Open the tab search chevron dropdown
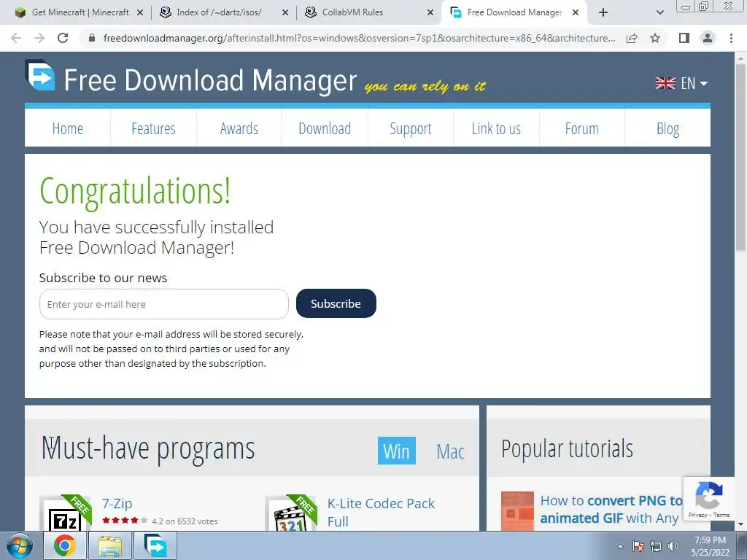The height and width of the screenshot is (560, 747). click(659, 13)
